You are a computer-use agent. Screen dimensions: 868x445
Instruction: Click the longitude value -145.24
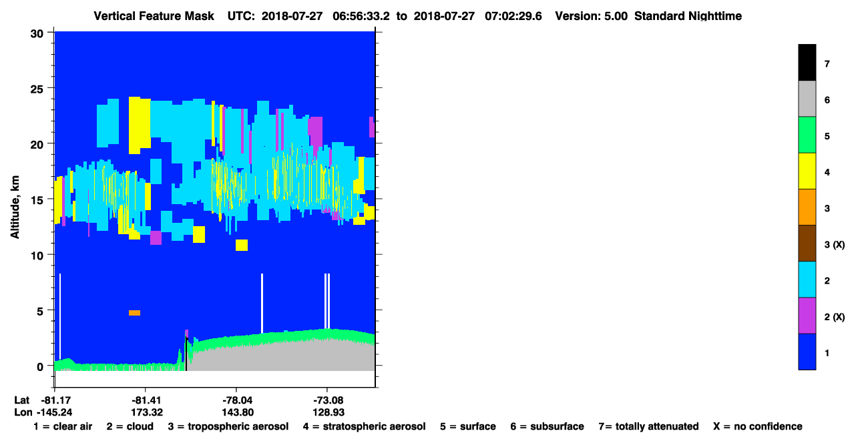tap(54, 412)
